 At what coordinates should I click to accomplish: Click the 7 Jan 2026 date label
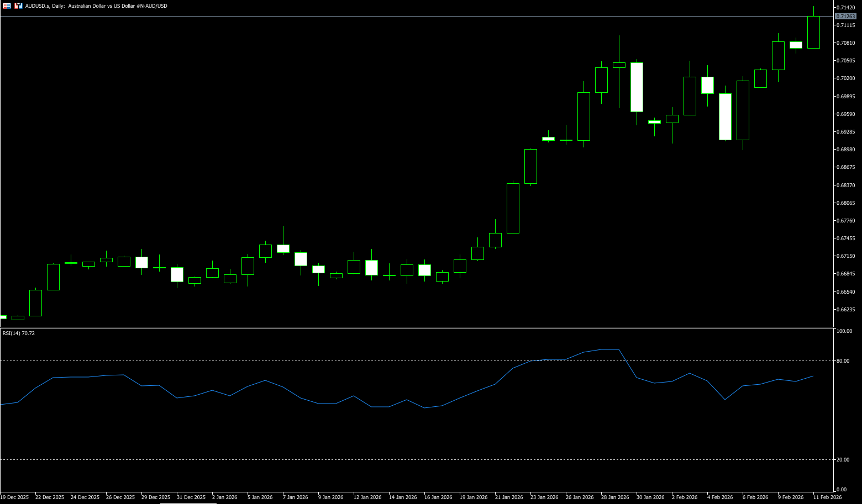click(296, 497)
